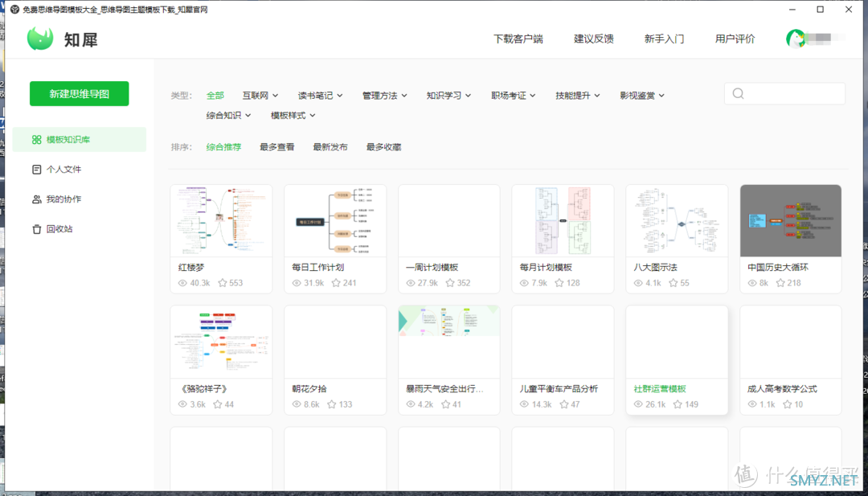This screenshot has height=496, width=868.
Task: Click the window title bar app icon
Action: [x=14, y=10]
